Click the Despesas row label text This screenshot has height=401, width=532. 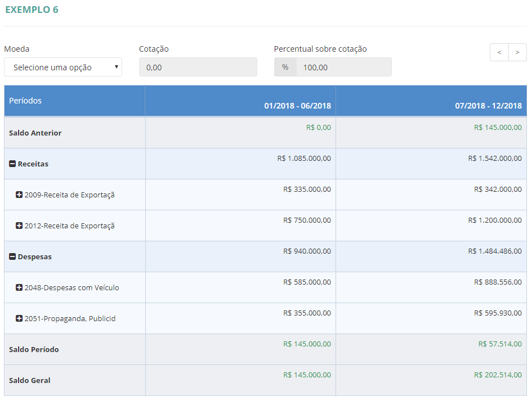coord(35,257)
